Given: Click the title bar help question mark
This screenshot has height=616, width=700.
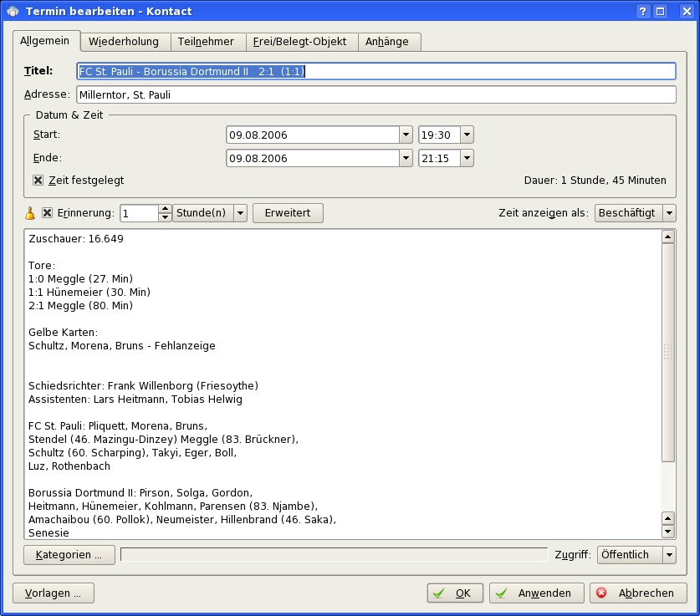Looking at the screenshot, I should coord(642,11).
